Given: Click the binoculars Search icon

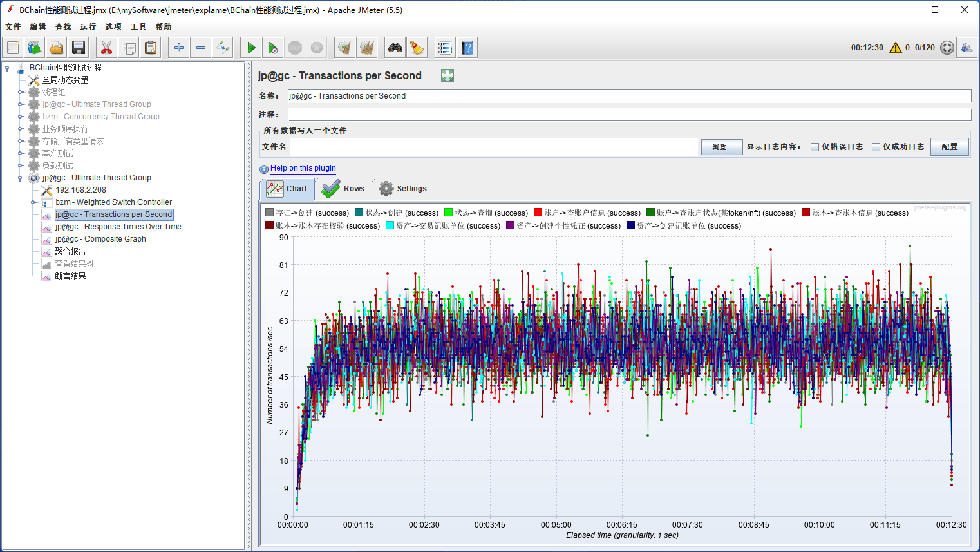Looking at the screenshot, I should tap(395, 48).
